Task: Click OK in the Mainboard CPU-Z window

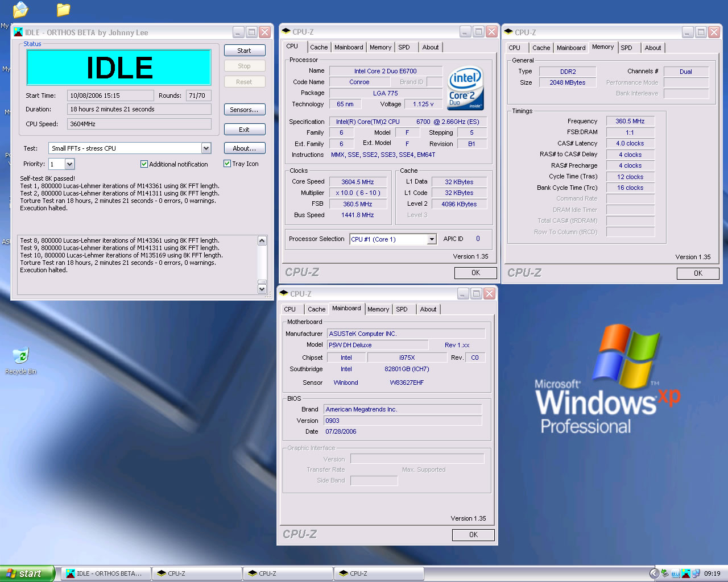Action: [473, 535]
